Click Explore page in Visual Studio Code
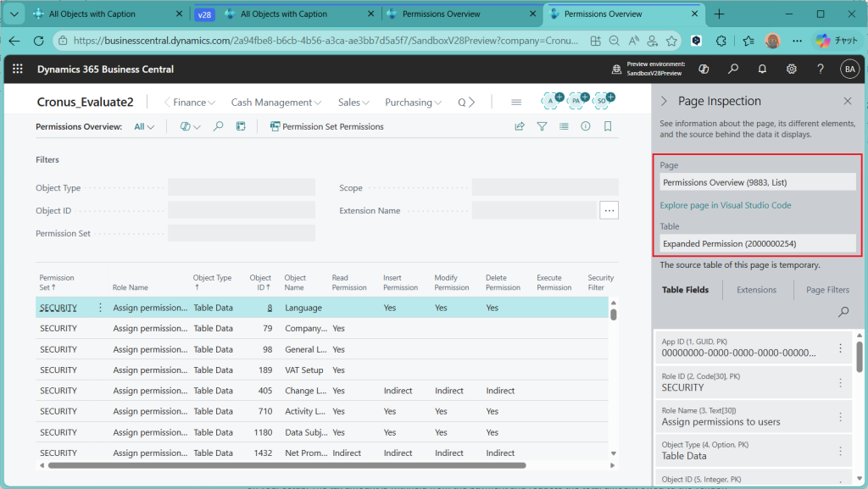The height and width of the screenshot is (489, 868). click(726, 205)
